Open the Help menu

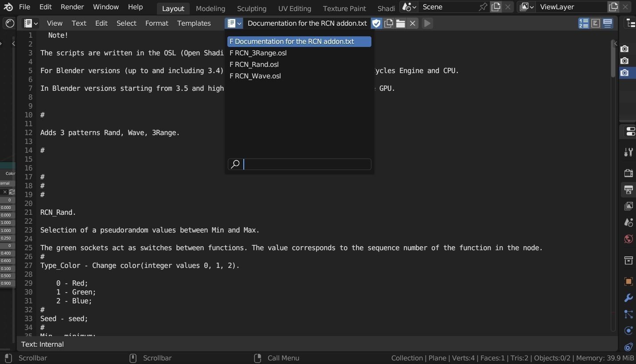click(135, 7)
